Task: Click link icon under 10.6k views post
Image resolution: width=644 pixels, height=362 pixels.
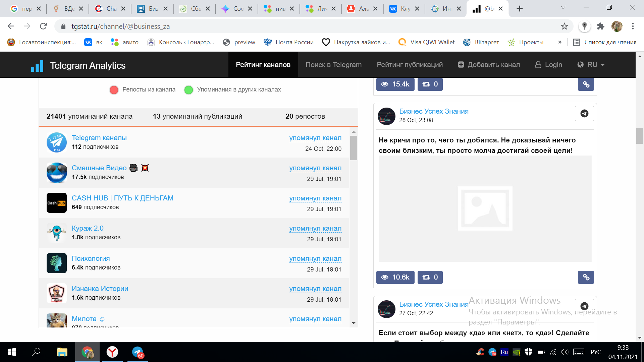Action: coord(586,277)
